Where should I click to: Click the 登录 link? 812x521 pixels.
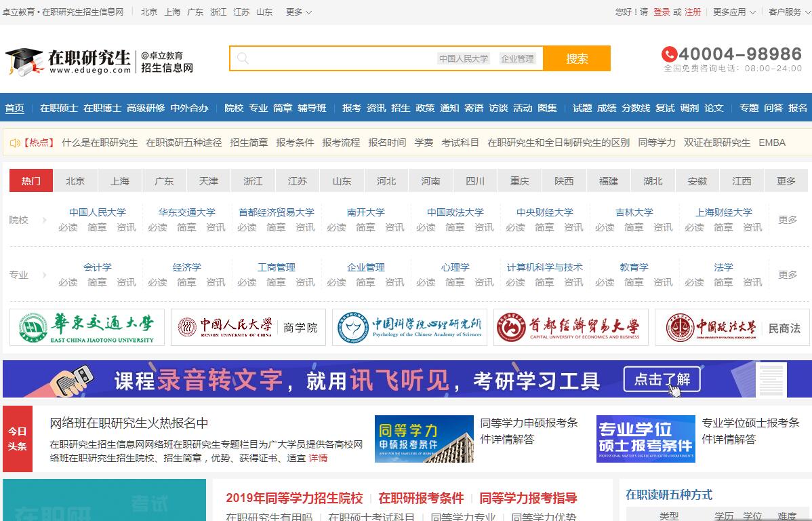pos(662,12)
